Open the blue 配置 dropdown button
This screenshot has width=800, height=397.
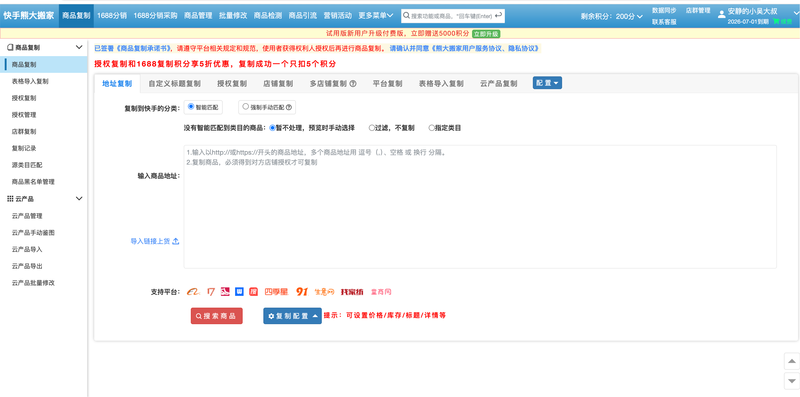[547, 83]
